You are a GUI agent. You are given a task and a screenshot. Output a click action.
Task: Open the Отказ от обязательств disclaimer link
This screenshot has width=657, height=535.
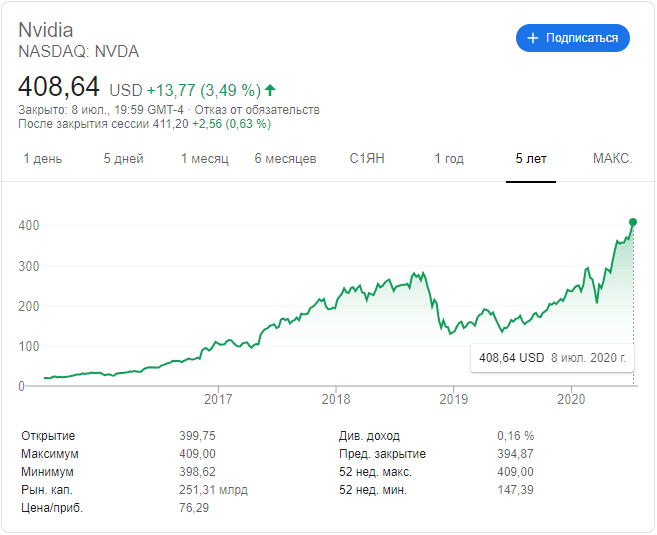[x=269, y=109]
